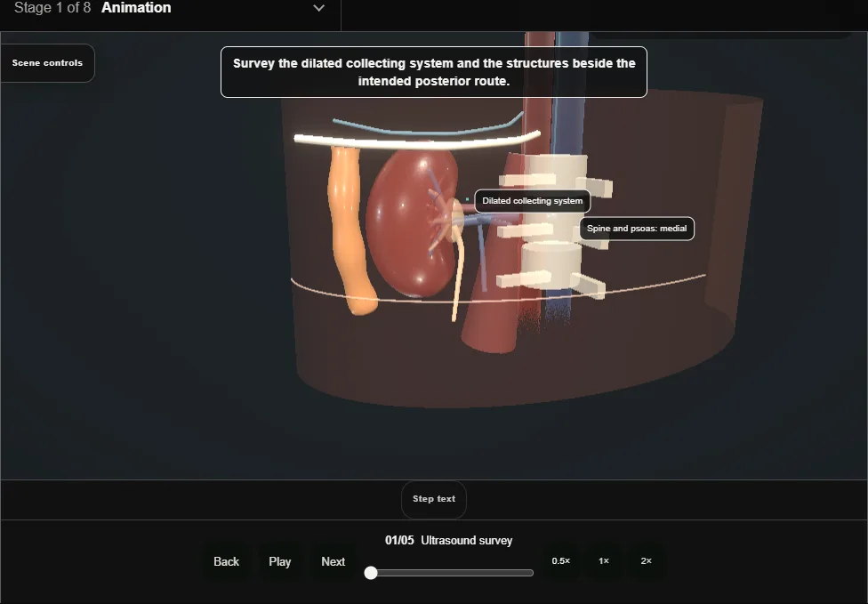Click the Step text button

point(434,499)
